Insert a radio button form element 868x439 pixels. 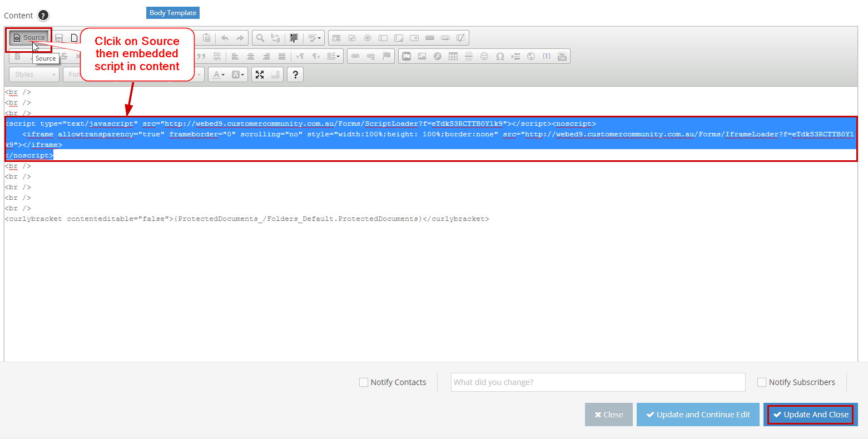tap(368, 38)
